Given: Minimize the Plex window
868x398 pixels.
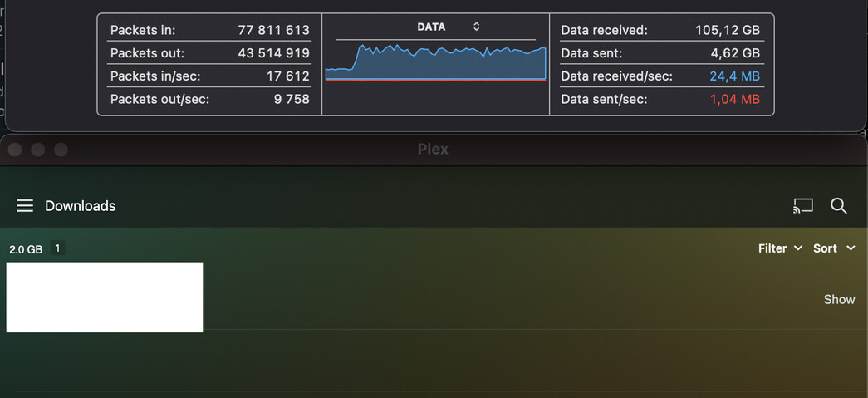Looking at the screenshot, I should [37, 150].
